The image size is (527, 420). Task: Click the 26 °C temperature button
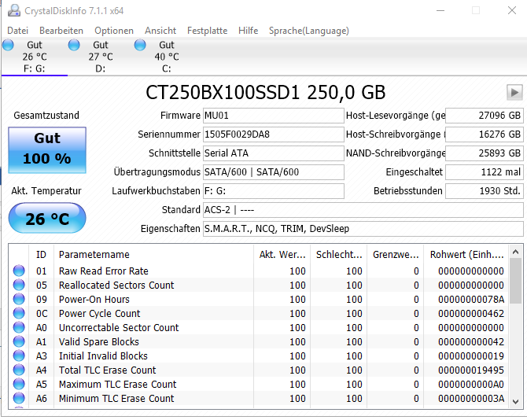[47, 218]
